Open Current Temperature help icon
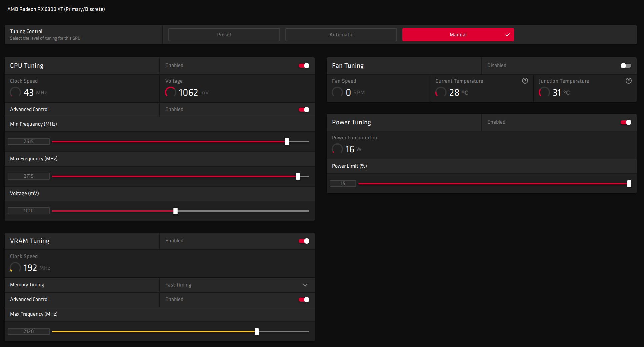 [525, 81]
